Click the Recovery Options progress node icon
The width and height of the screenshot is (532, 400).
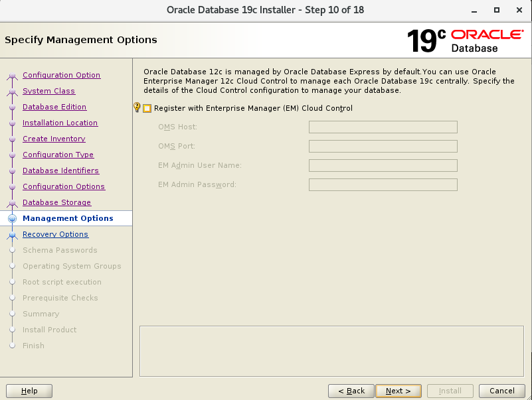coord(13,234)
